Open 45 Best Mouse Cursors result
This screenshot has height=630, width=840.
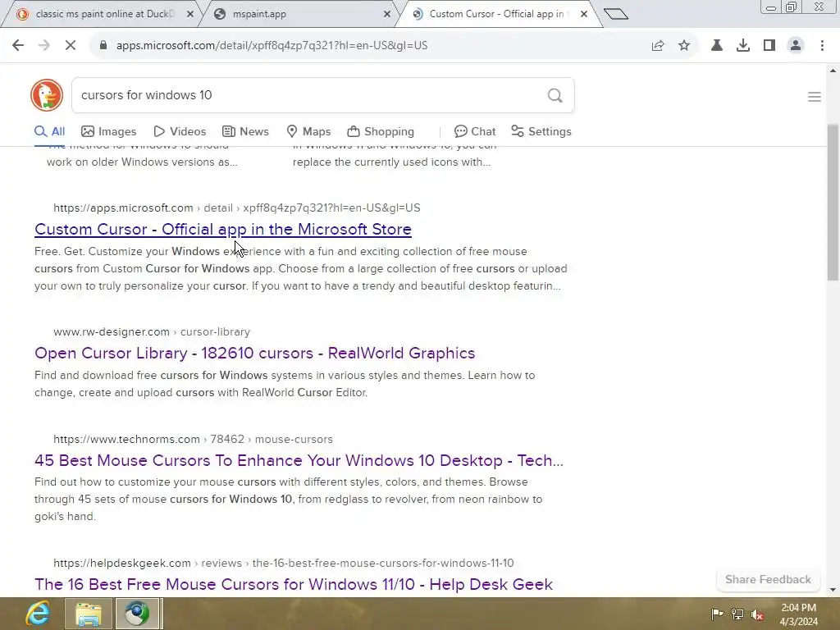click(299, 461)
